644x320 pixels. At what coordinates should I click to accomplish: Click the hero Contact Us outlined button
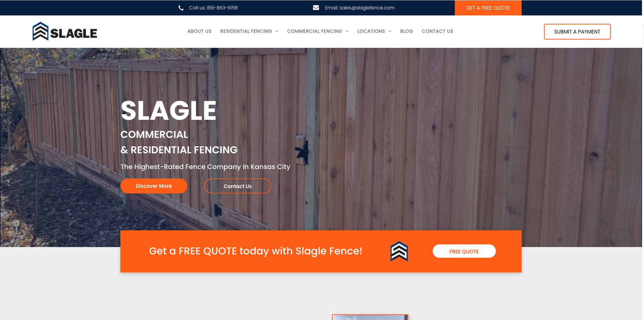click(x=237, y=186)
